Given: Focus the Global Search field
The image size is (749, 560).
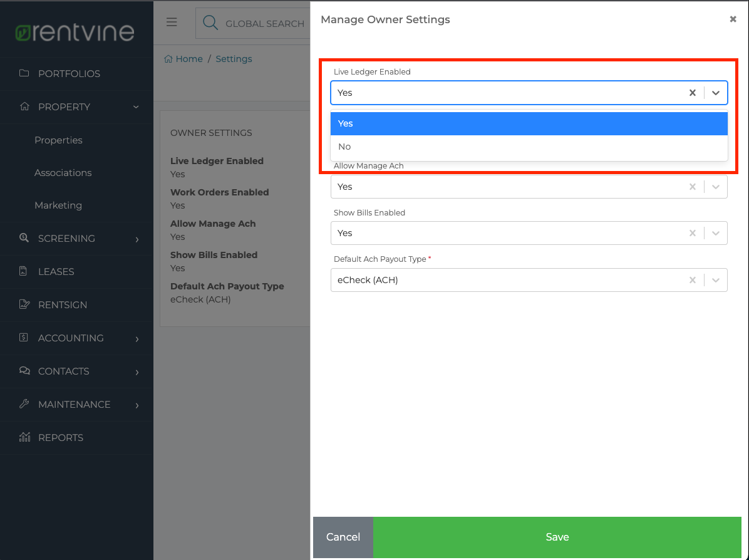Looking at the screenshot, I should [x=253, y=23].
